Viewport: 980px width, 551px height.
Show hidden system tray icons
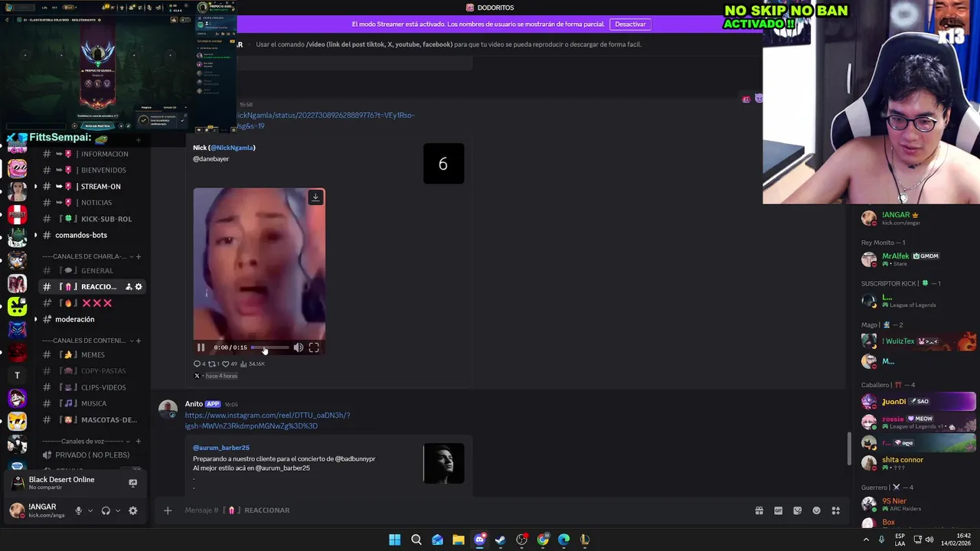[867, 540]
